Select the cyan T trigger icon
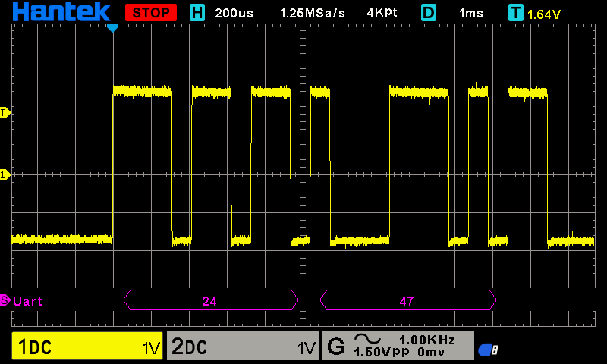607x364 pixels. pos(516,13)
